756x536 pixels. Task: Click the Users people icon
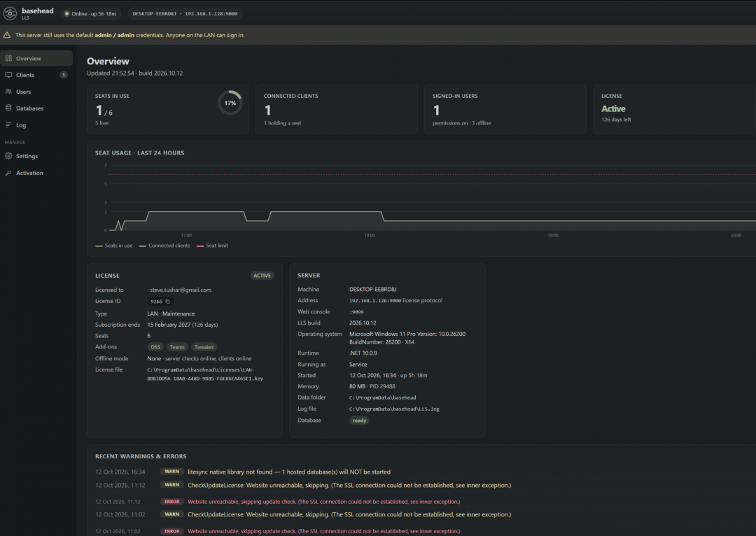(8, 92)
